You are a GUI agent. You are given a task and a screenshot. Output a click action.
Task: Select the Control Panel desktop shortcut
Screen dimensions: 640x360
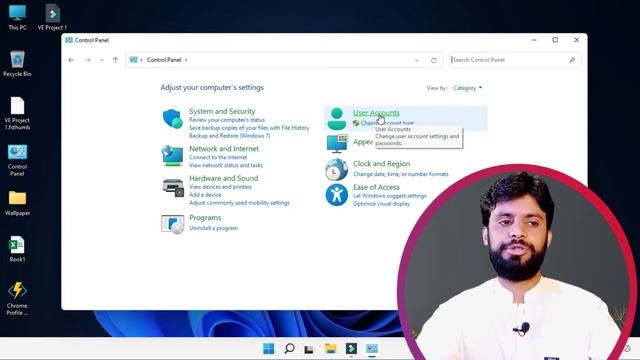(x=17, y=160)
